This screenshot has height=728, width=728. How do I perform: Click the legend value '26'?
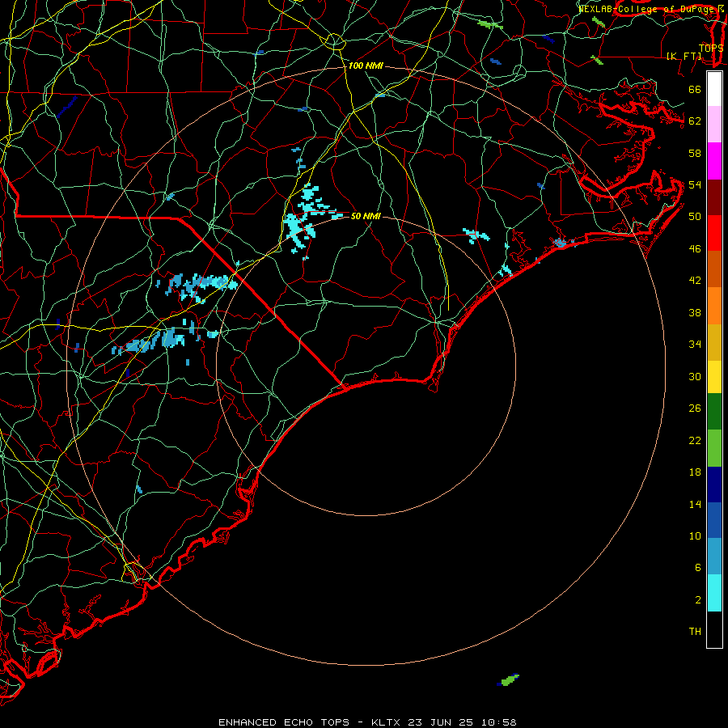(x=695, y=408)
